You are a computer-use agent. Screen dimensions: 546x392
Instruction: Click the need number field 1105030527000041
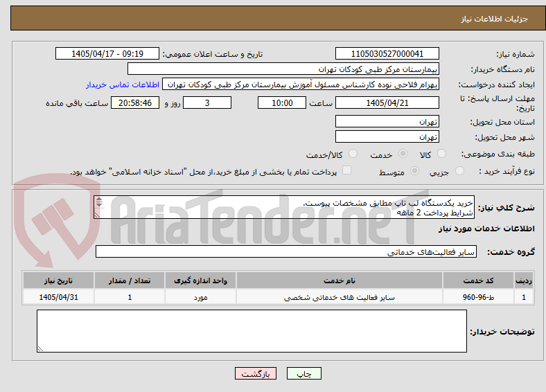point(387,53)
